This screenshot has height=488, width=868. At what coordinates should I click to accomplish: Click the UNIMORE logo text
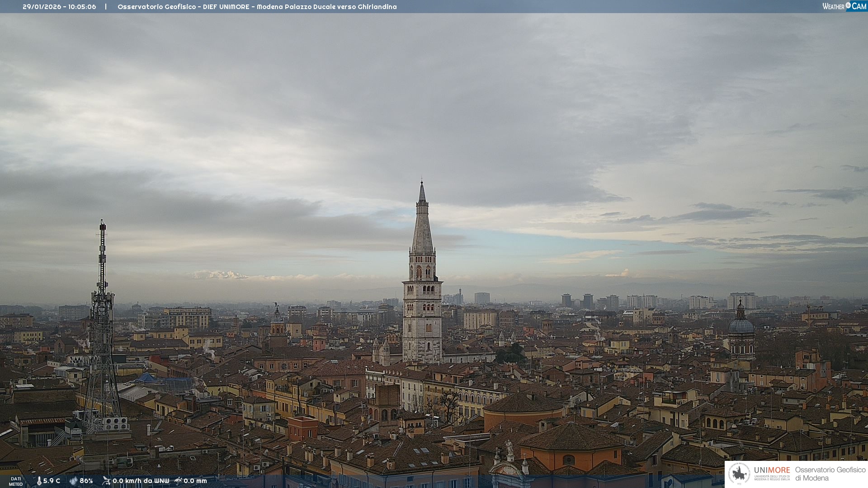[x=772, y=470]
